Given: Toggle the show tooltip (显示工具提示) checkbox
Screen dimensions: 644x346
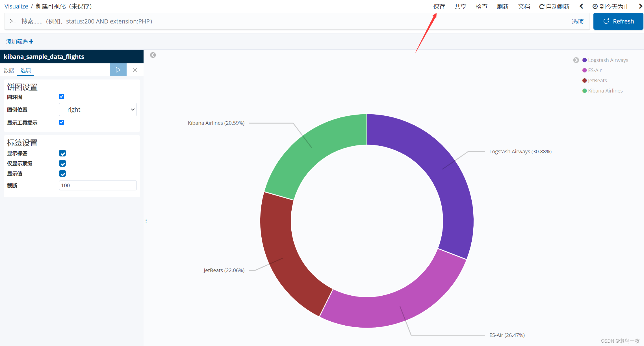Looking at the screenshot, I should coord(62,122).
